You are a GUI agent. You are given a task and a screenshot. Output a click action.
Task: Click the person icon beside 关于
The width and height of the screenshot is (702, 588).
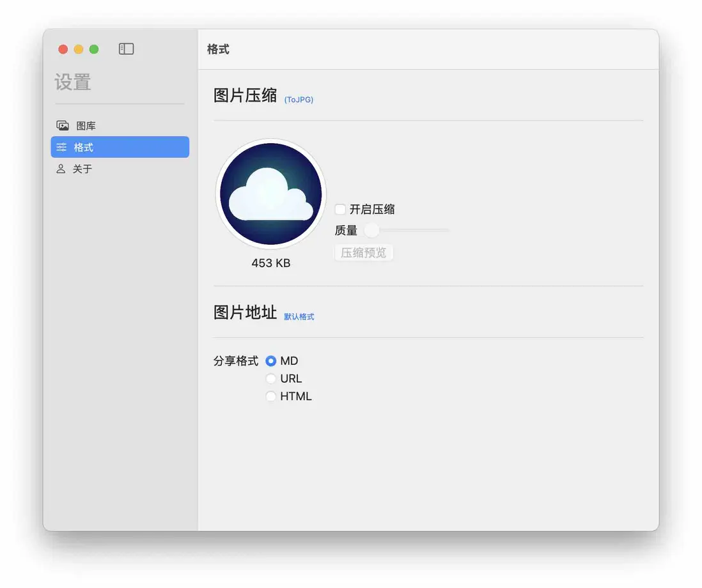(x=61, y=169)
